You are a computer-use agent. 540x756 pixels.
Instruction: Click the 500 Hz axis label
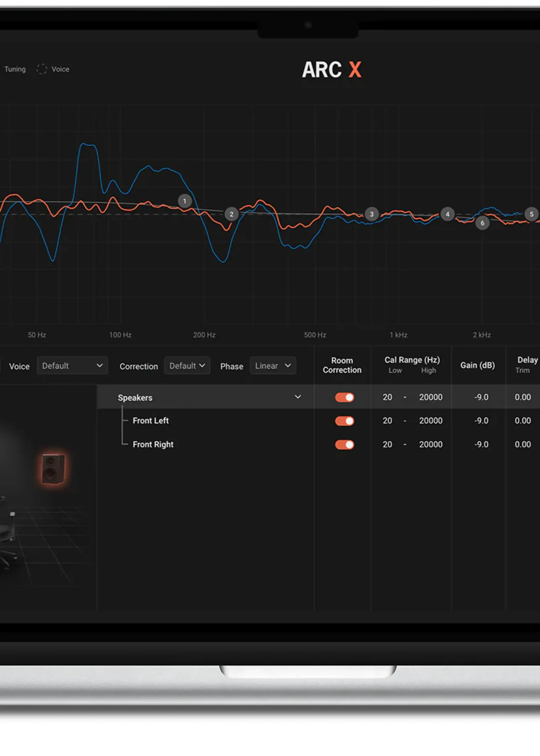pyautogui.click(x=315, y=335)
